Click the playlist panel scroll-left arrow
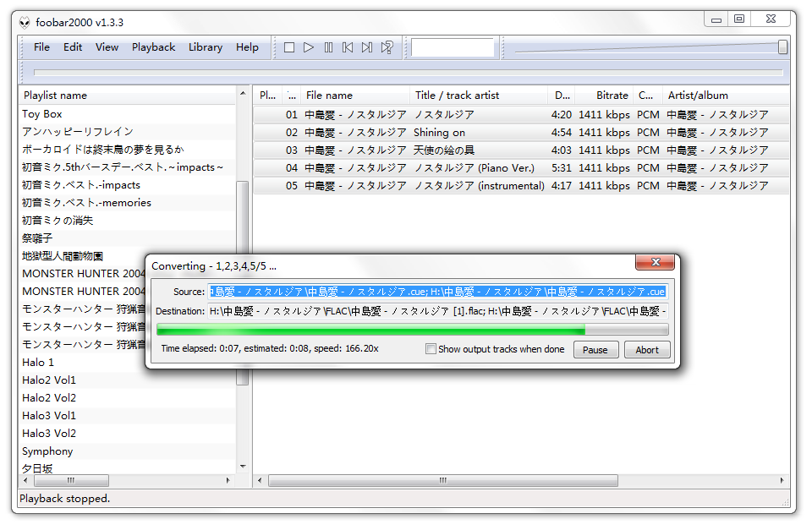Image resolution: width=812 pixels, height=530 pixels. coord(25,480)
